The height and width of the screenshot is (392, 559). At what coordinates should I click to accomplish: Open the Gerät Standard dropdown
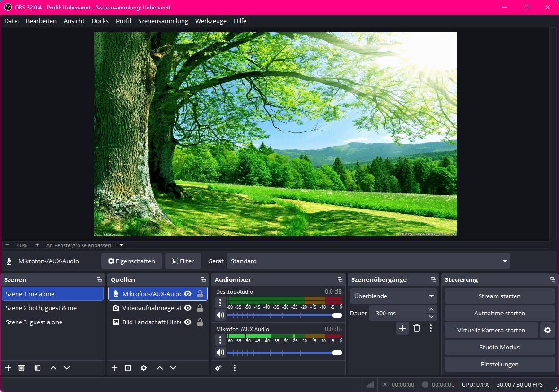click(x=368, y=261)
